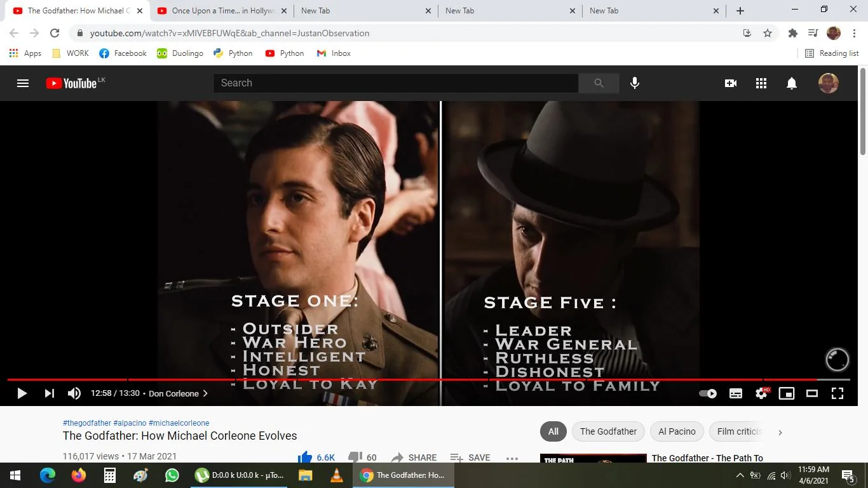Select the Al Pacino filter chip

click(x=677, y=431)
